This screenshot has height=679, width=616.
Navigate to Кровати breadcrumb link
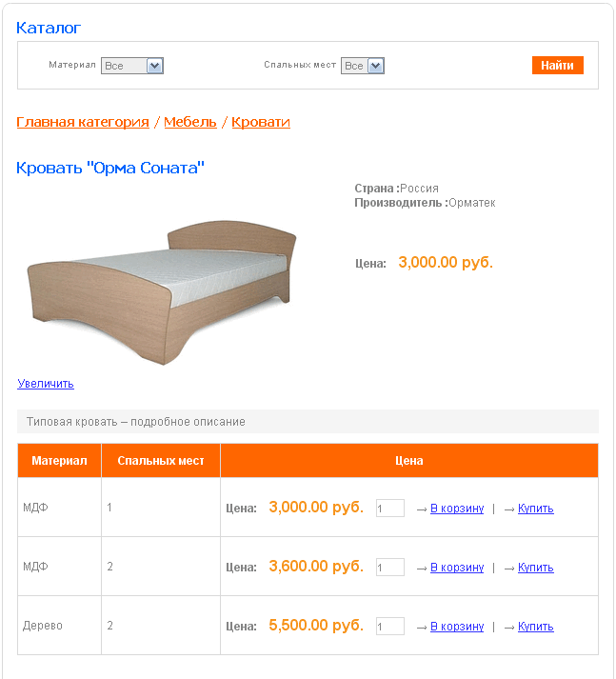point(261,122)
